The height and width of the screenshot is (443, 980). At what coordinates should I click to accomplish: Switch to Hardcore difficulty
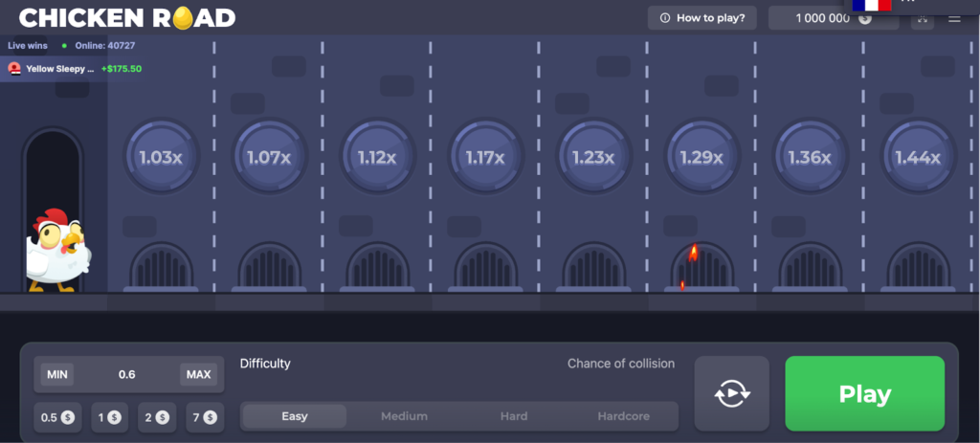coord(623,416)
